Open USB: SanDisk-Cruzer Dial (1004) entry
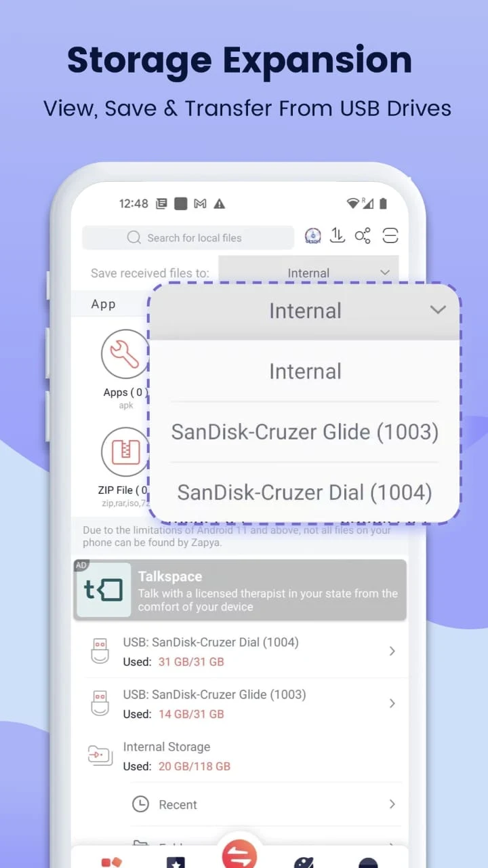This screenshot has width=488, height=868. pyautogui.click(x=240, y=652)
